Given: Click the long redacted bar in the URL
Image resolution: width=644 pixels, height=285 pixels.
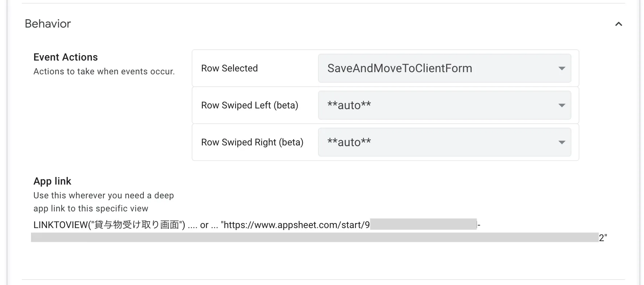Looking at the screenshot, I should point(314,237).
